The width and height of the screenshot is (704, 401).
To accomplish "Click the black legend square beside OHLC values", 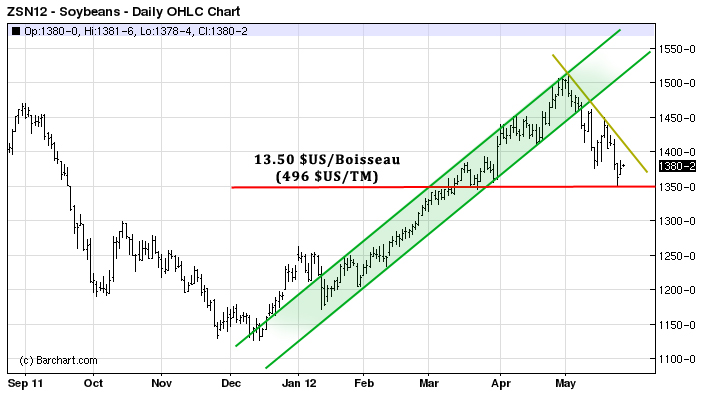I will (15, 32).
